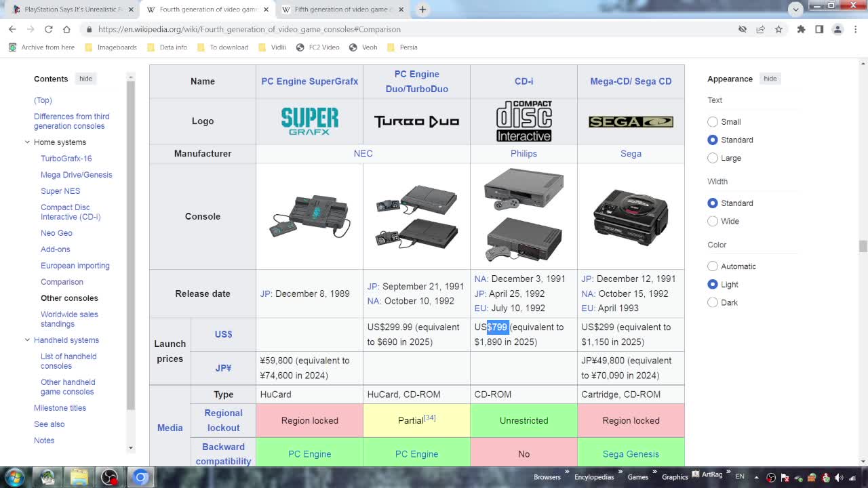Select Automatic color mode

(x=713, y=266)
